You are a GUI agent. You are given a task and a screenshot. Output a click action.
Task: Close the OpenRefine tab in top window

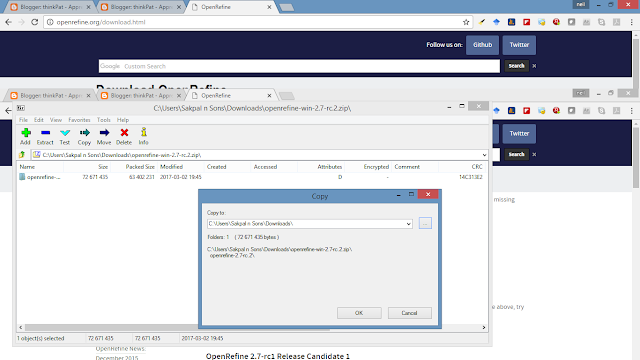pyautogui.click(x=269, y=7)
